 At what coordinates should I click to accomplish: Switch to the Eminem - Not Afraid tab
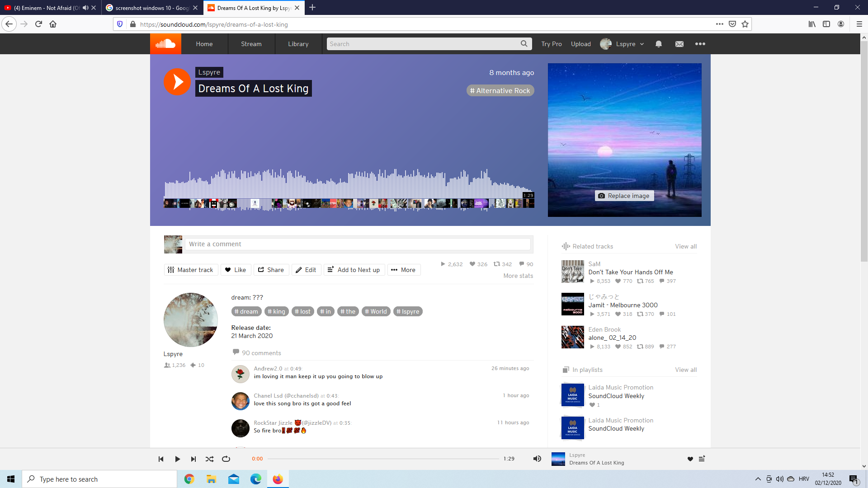pos(47,8)
